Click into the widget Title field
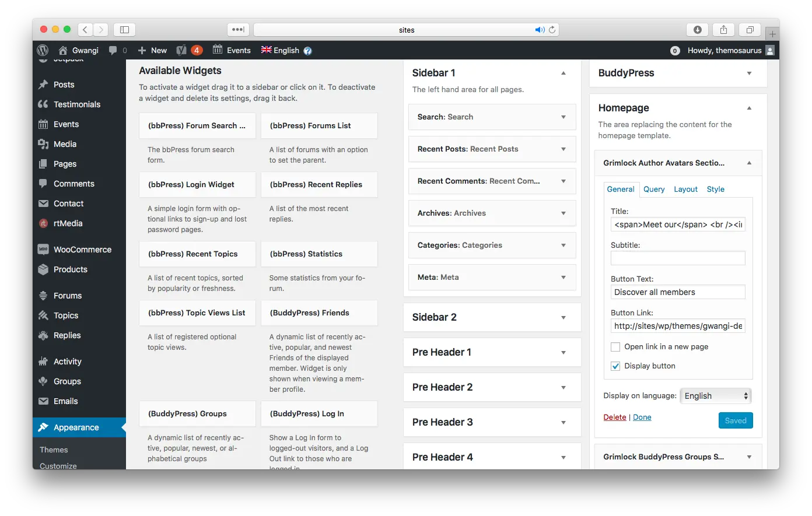The image size is (812, 516). [678, 224]
